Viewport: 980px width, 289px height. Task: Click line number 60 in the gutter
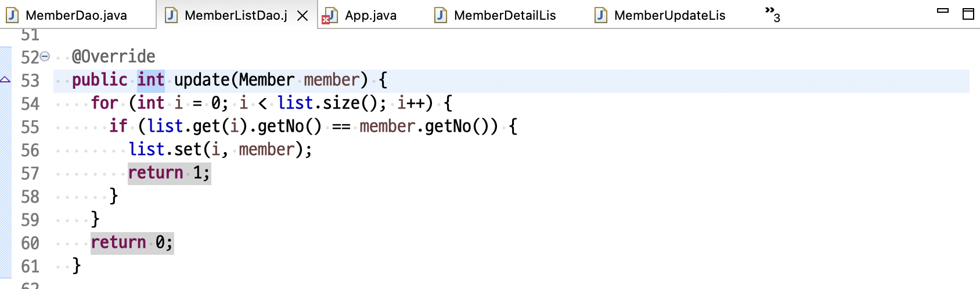(x=30, y=243)
